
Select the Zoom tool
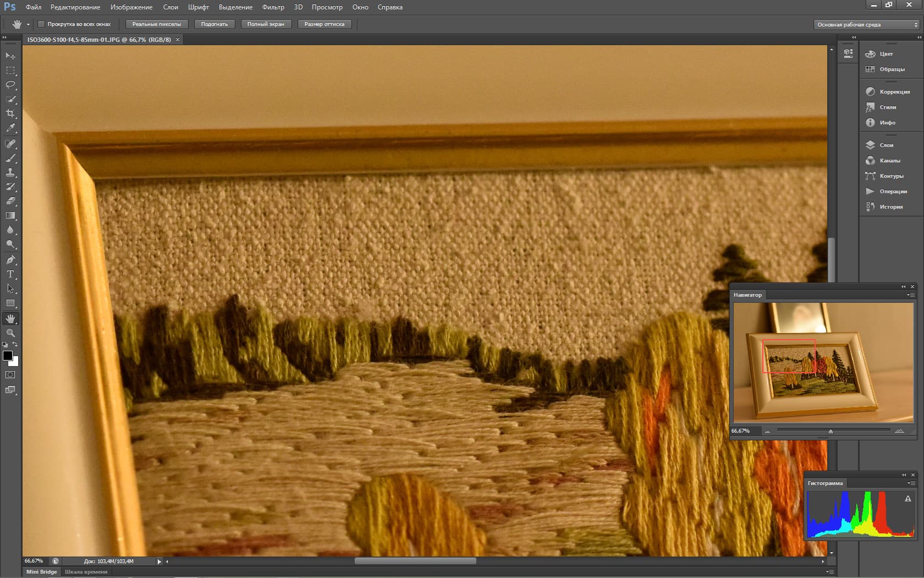click(10, 333)
